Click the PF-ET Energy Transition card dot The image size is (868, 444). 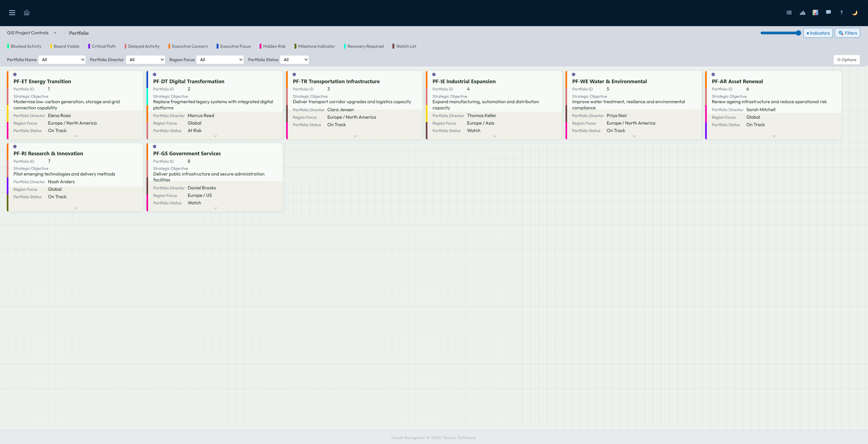[x=15, y=75]
